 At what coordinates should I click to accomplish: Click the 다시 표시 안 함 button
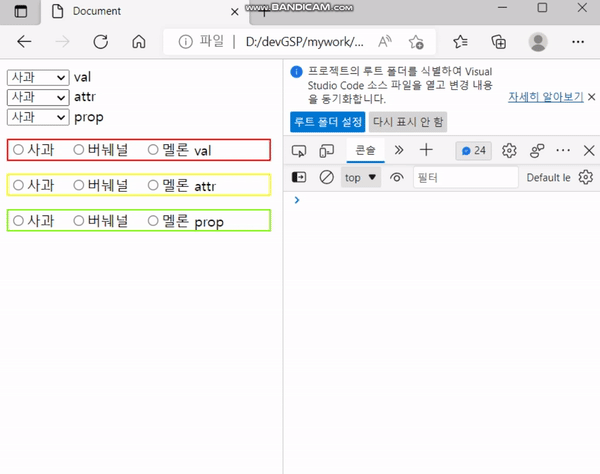click(408, 122)
